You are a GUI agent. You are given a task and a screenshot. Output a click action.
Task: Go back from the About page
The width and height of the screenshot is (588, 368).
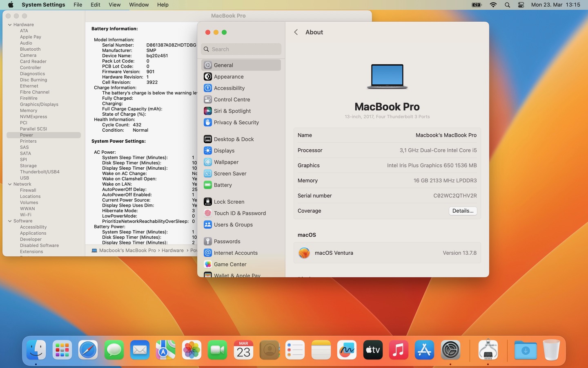[296, 32]
